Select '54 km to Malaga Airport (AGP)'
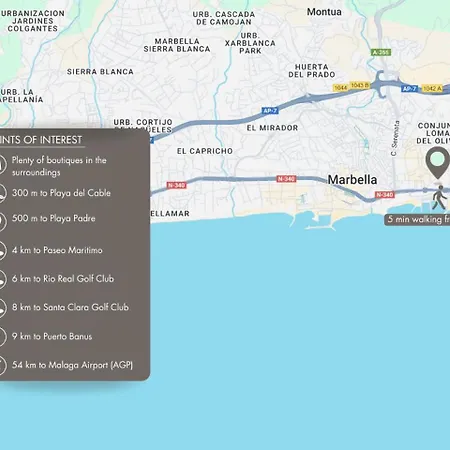450x450 pixels. click(x=73, y=365)
